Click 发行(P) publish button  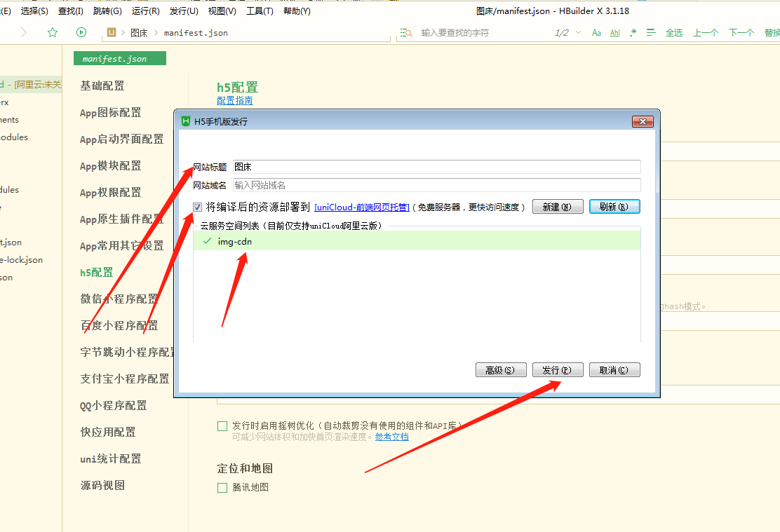click(x=558, y=370)
